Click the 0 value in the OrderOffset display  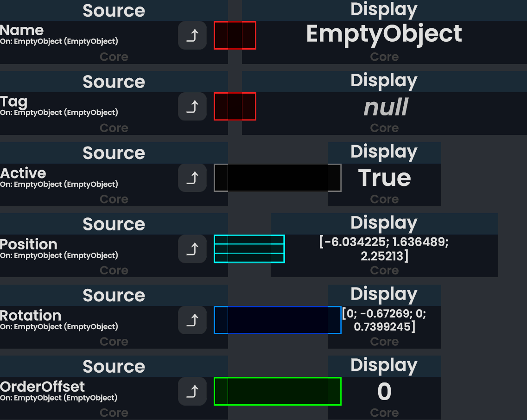coord(384,392)
